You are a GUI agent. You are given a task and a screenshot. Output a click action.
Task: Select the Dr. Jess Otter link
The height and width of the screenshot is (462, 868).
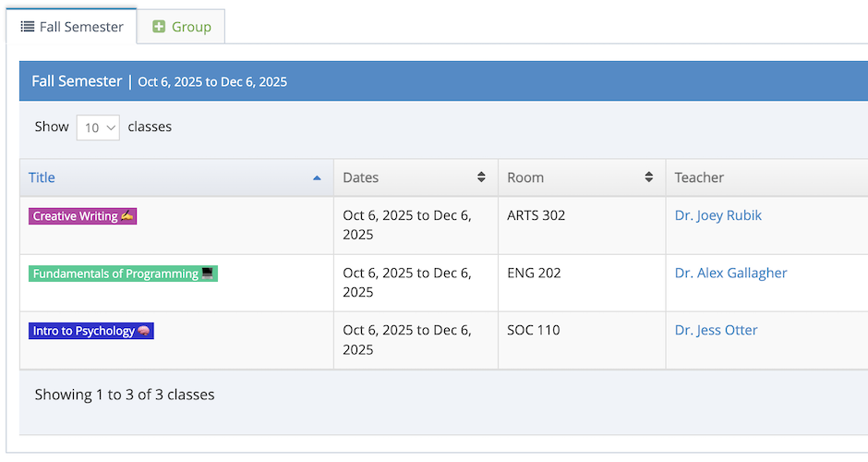(716, 330)
